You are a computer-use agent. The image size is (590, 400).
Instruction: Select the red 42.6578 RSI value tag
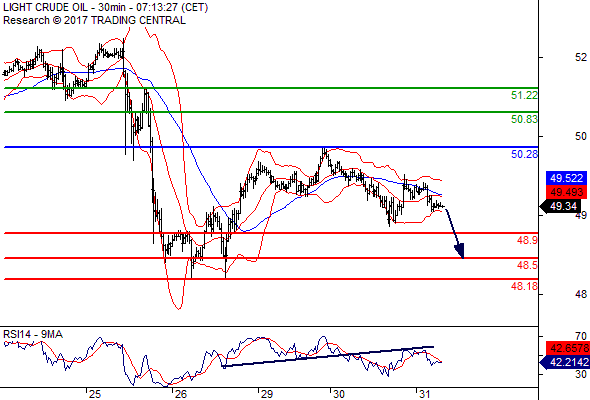tap(569, 348)
